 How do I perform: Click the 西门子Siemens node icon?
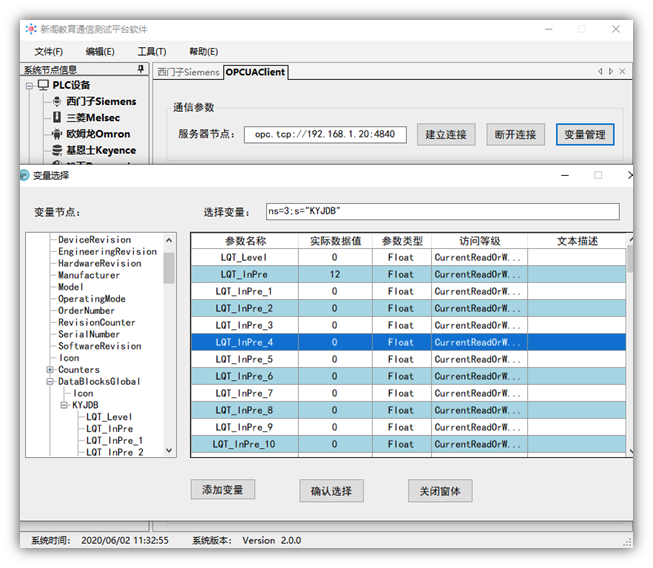click(57, 101)
